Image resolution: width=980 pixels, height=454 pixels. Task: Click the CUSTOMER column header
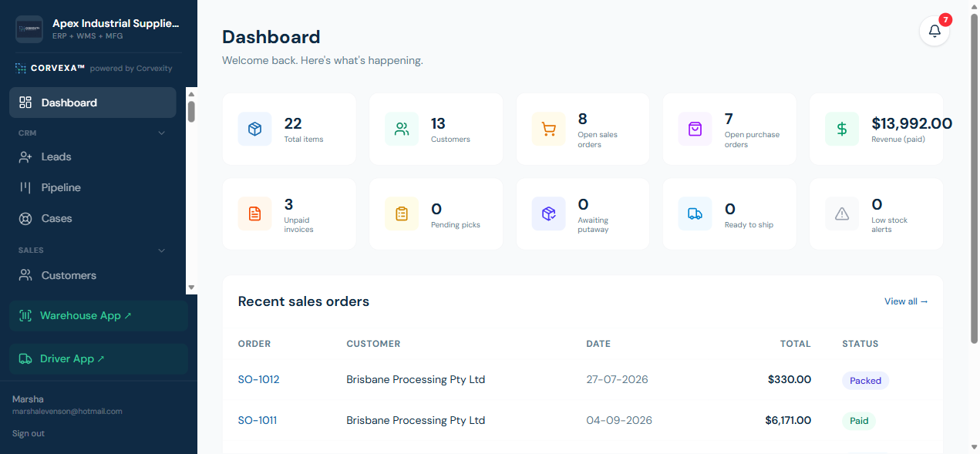pyautogui.click(x=373, y=344)
